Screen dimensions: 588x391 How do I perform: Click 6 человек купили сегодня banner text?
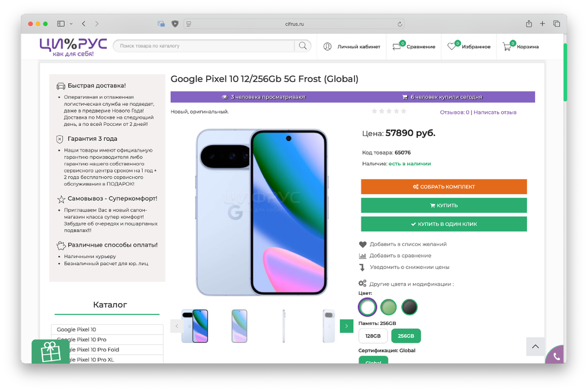(446, 97)
